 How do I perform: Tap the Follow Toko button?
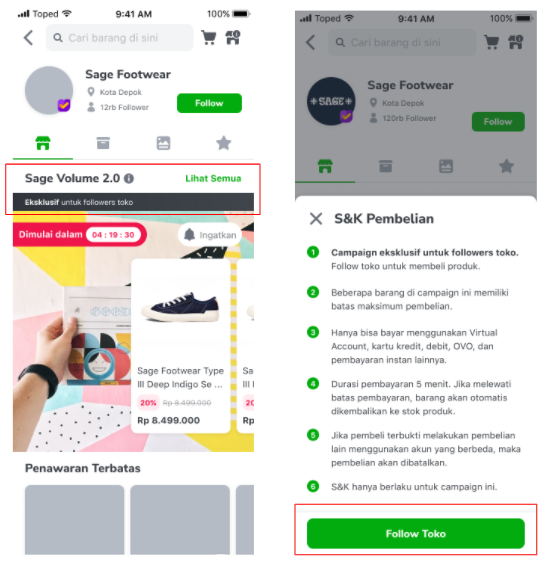click(x=416, y=533)
